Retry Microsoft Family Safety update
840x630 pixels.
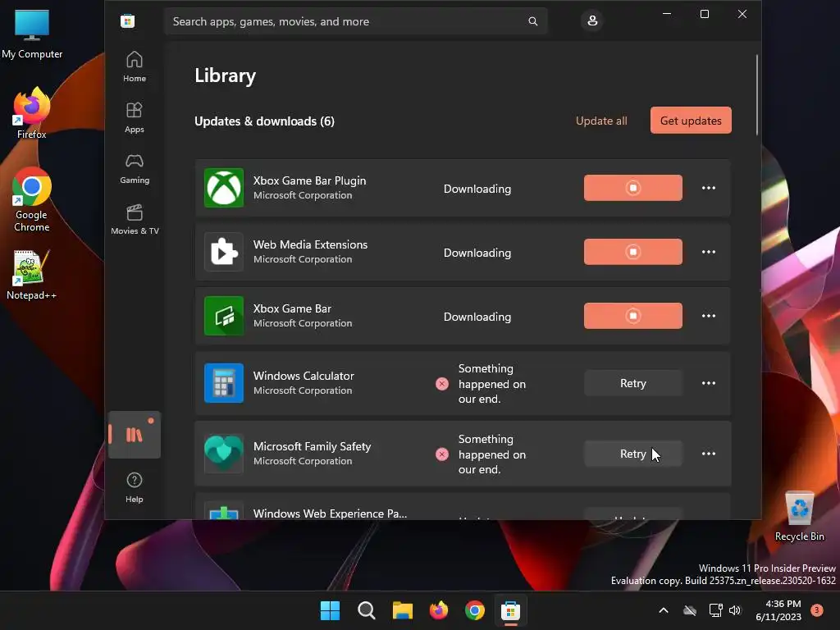coord(632,454)
